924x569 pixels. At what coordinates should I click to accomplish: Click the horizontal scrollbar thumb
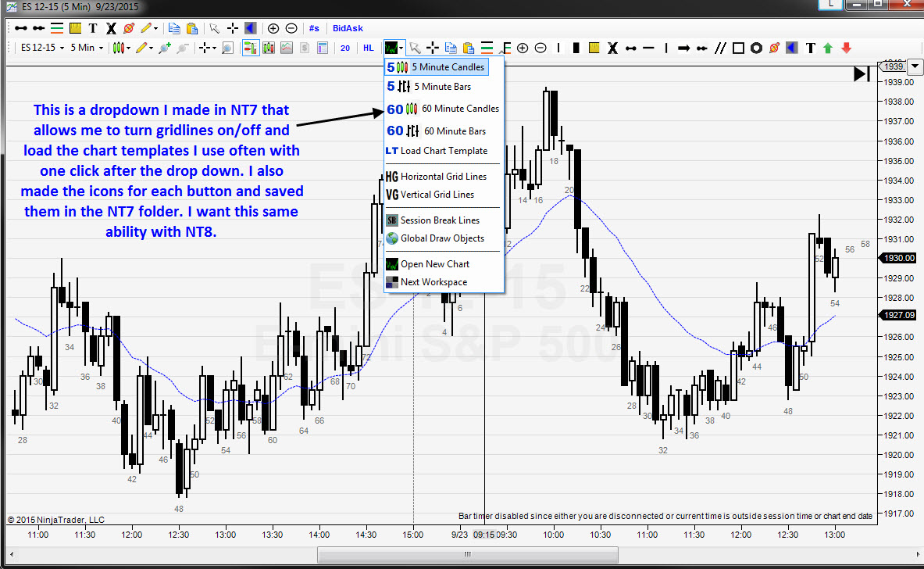pos(468,554)
